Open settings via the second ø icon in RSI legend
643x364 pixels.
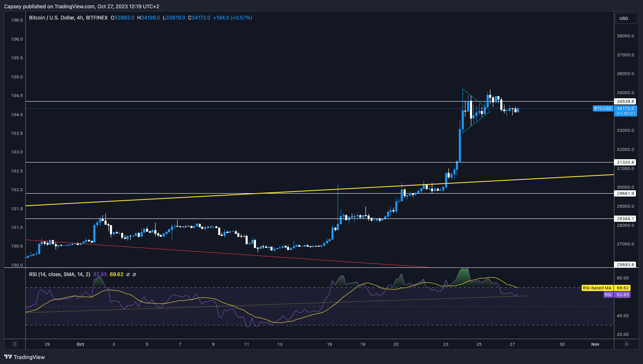[134, 274]
